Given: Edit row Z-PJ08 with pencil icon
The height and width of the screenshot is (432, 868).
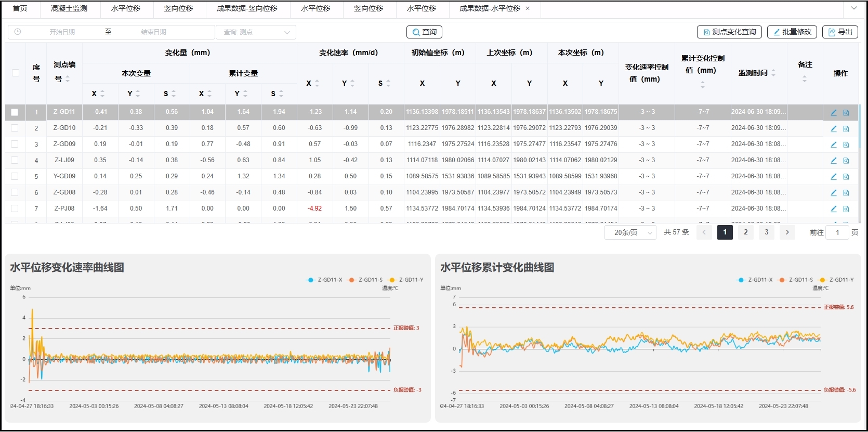Looking at the screenshot, I should point(834,209).
